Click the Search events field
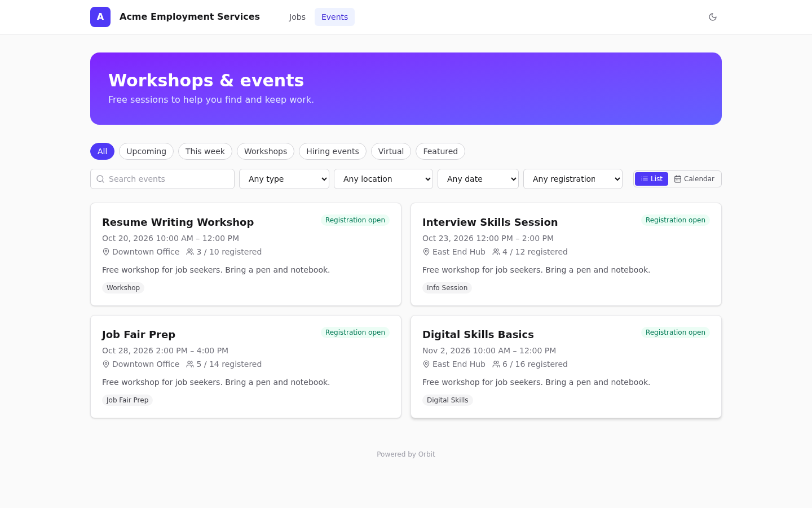Image resolution: width=812 pixels, height=508 pixels. coord(162,179)
